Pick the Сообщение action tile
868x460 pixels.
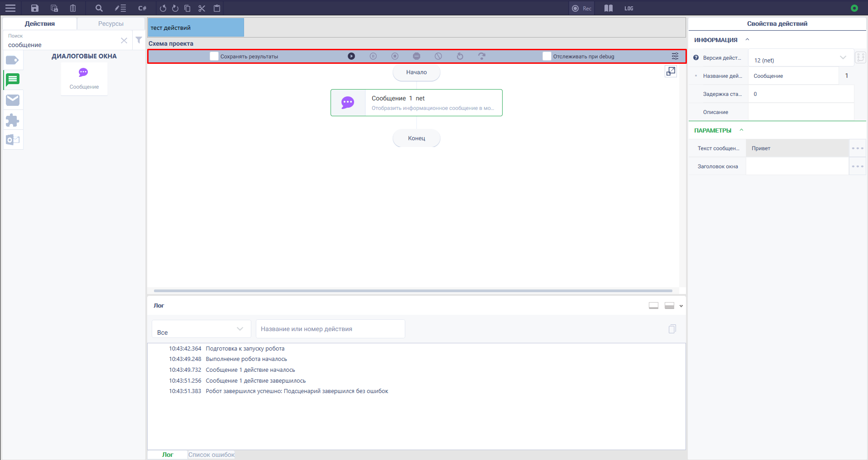(84, 79)
